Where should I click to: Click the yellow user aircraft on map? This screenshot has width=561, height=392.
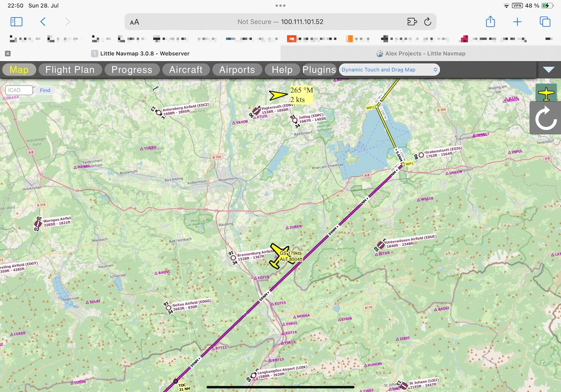pyautogui.click(x=280, y=256)
